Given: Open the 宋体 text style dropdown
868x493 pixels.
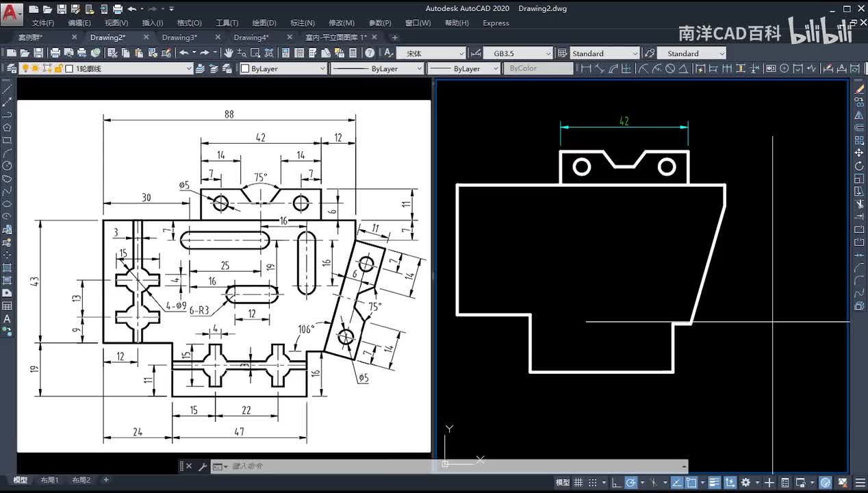Looking at the screenshot, I should [431, 53].
